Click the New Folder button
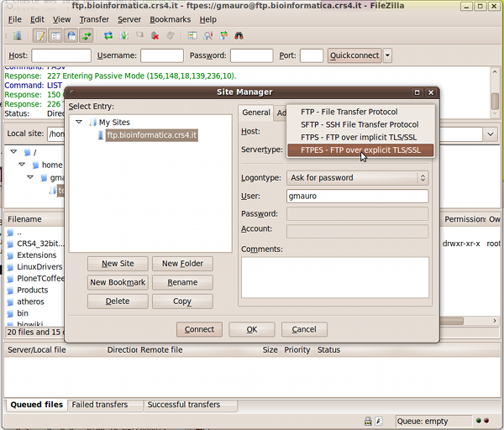Viewport: 504px width, 430px height. click(x=182, y=264)
